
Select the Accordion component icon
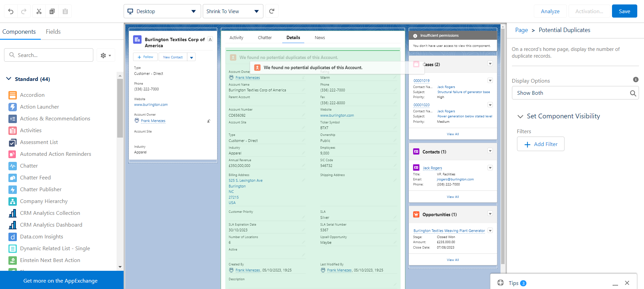(x=12, y=95)
